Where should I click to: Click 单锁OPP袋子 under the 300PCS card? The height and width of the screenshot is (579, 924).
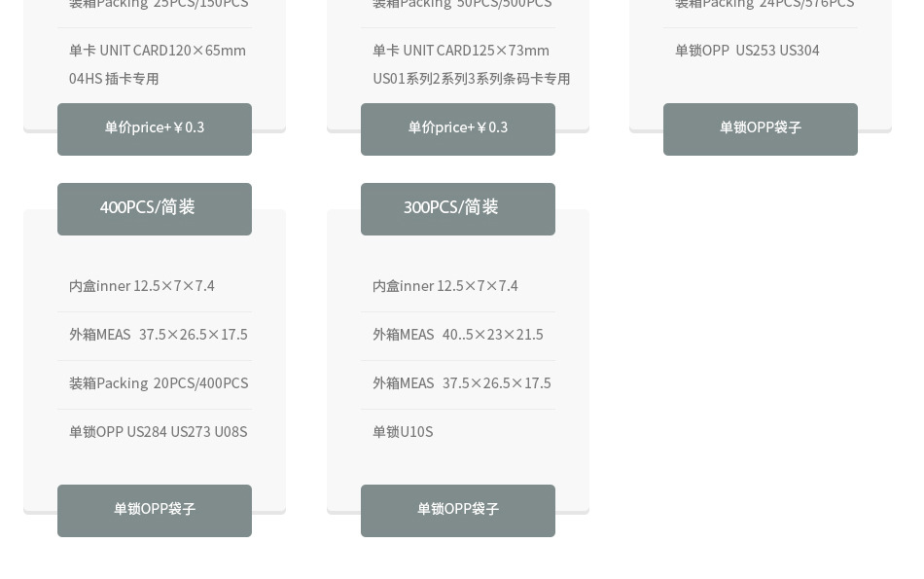457,509
